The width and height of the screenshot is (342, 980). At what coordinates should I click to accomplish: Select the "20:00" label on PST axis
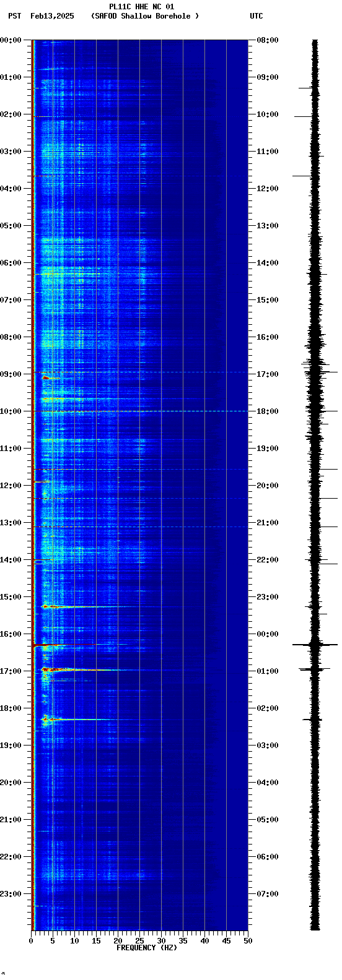11,783
